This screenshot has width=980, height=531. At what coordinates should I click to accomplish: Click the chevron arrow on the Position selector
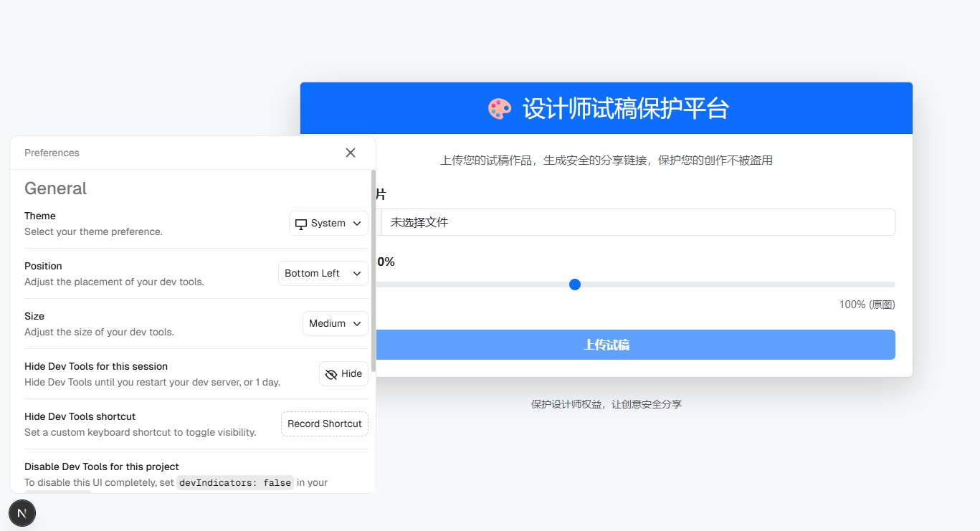pos(357,274)
